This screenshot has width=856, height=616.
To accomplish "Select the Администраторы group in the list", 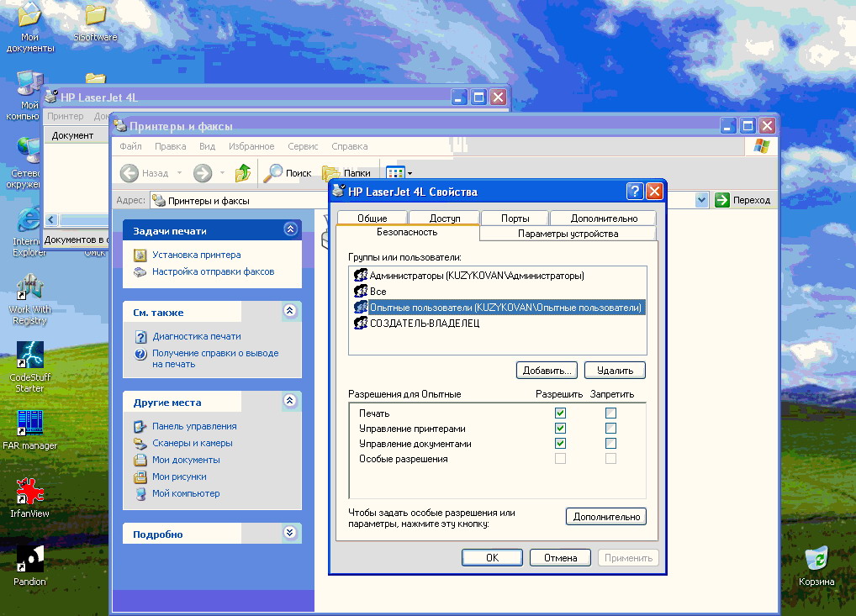I will pos(476,276).
